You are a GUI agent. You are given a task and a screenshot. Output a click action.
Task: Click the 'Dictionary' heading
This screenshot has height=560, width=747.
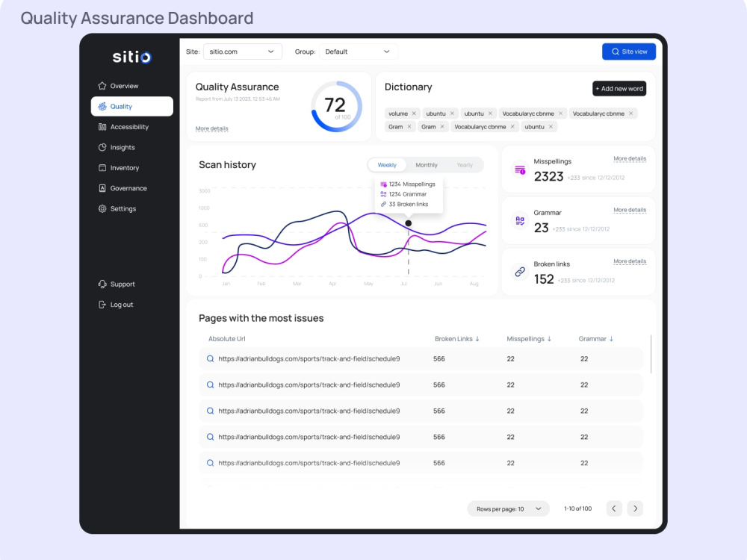(x=409, y=87)
